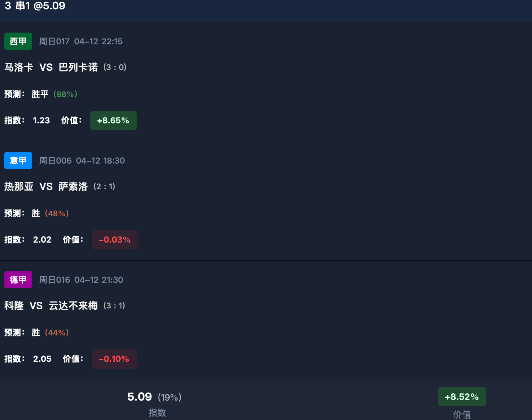Click the 2.05 odds value
Viewport: 532px width, 420px height.
coord(42,359)
